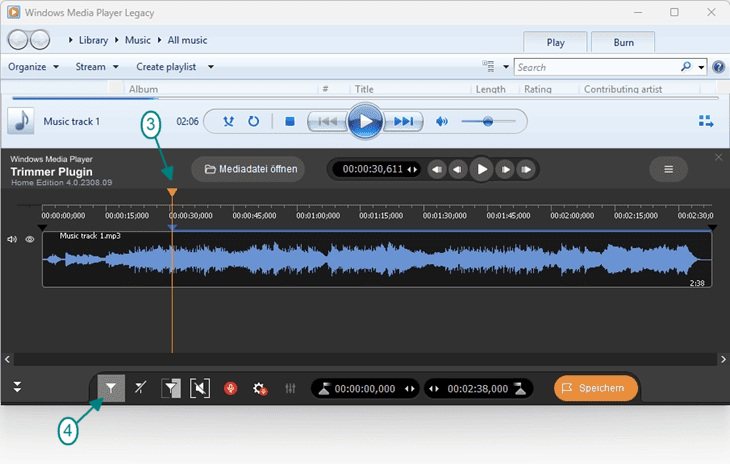This screenshot has height=464, width=730.
Task: Click the equalizer sliders icon
Action: [290, 388]
